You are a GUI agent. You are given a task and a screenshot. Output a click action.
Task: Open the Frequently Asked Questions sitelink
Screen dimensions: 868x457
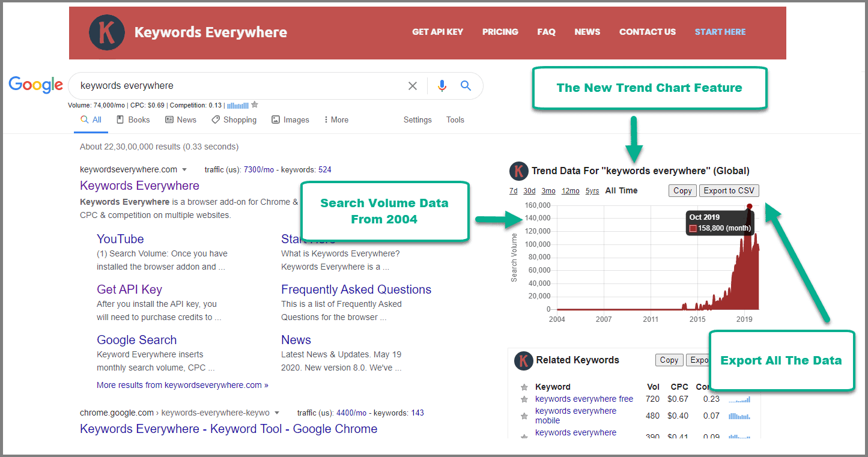[356, 289]
